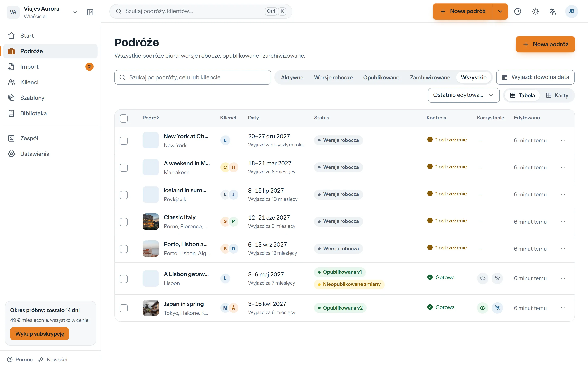Open the Wyjazd: dowolna data filter

[x=535, y=77]
